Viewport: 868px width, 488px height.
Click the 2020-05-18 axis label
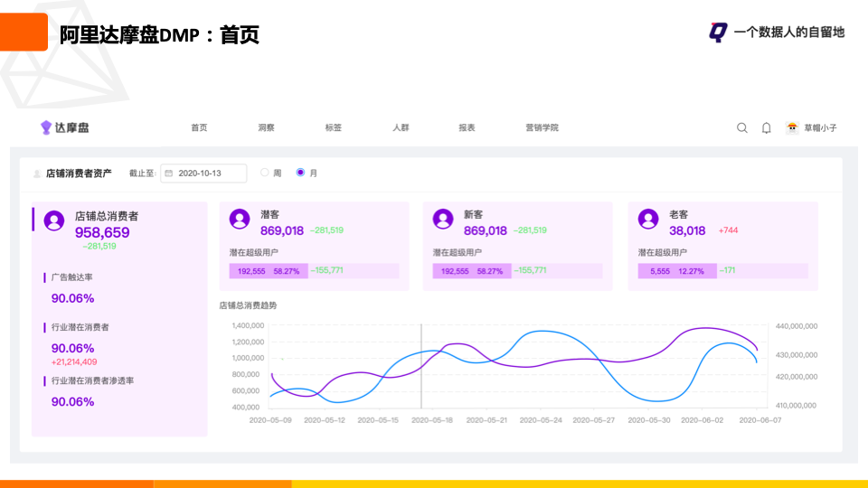pos(432,420)
